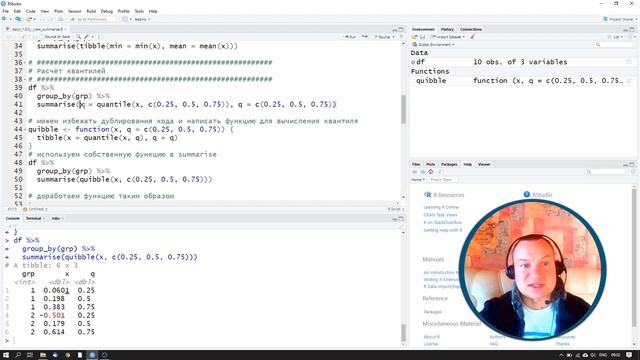
Task: Click the Save workspace icon in Environment pane
Action: click(x=422, y=37)
